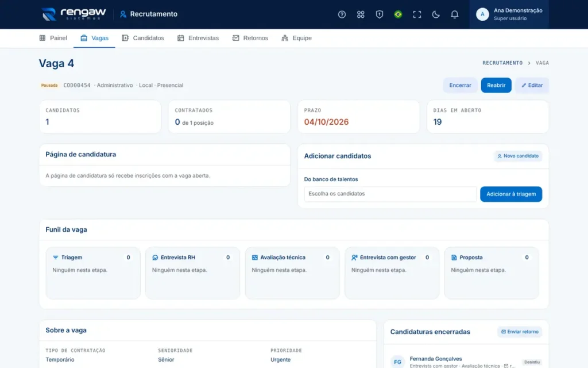Screen dimensions: 588x368
Task: Click the Dias em aberto value 19
Action: click(437, 122)
